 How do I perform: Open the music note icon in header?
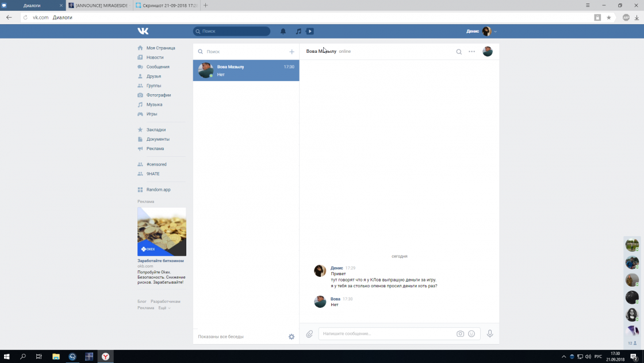[x=298, y=32]
